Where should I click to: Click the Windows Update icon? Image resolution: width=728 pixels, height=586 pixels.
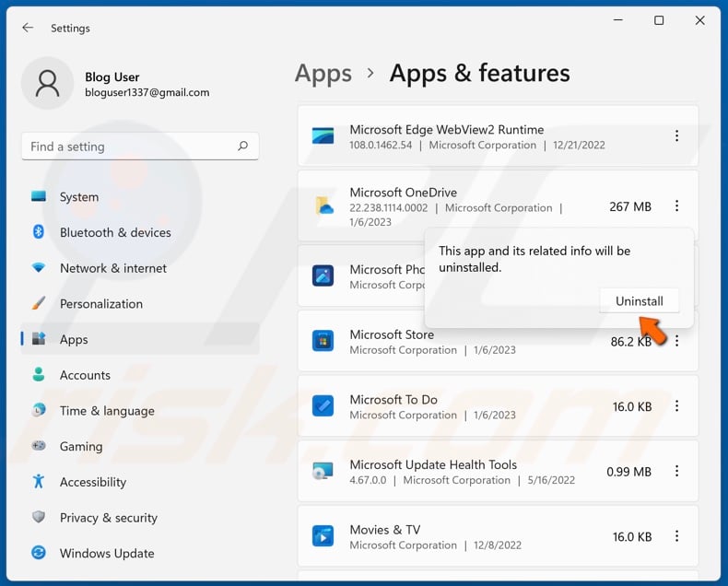39,554
